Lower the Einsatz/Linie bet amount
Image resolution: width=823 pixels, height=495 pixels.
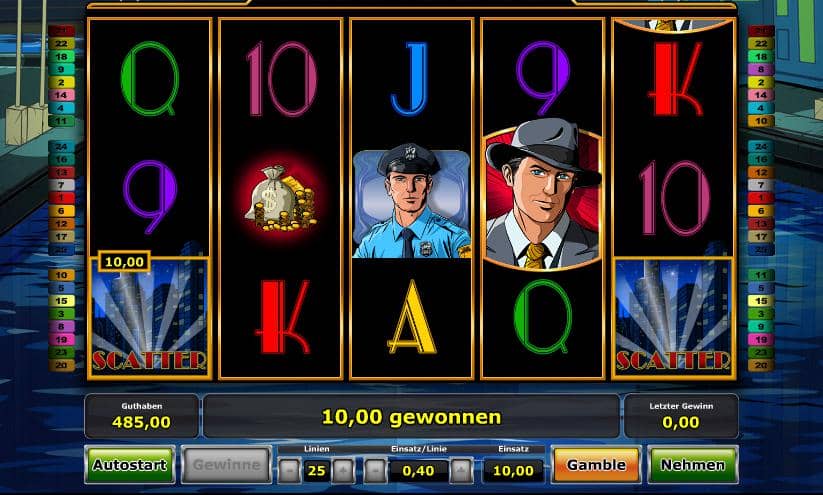pyautogui.click(x=376, y=471)
